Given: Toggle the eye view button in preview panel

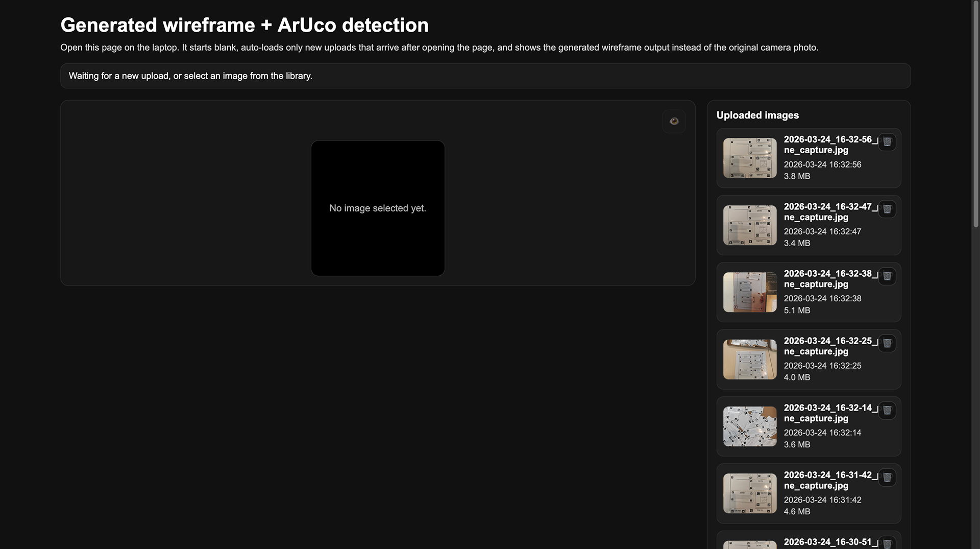Looking at the screenshot, I should [x=674, y=121].
